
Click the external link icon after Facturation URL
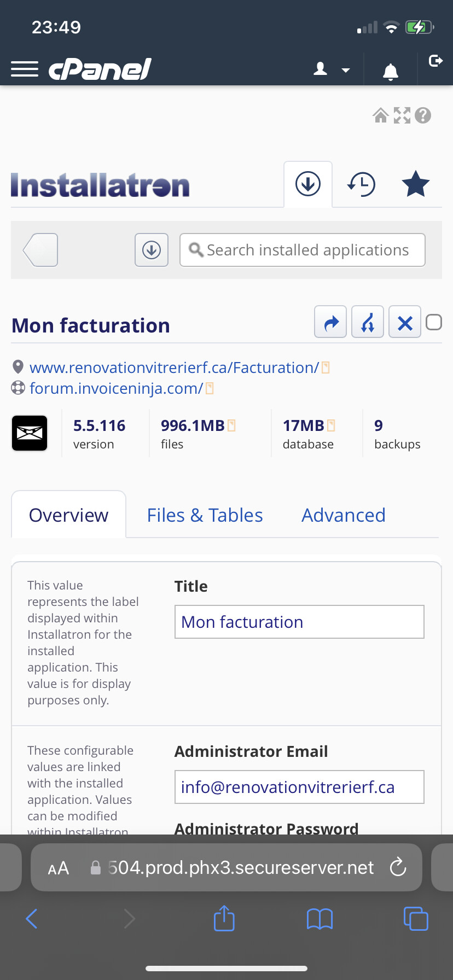(326, 367)
